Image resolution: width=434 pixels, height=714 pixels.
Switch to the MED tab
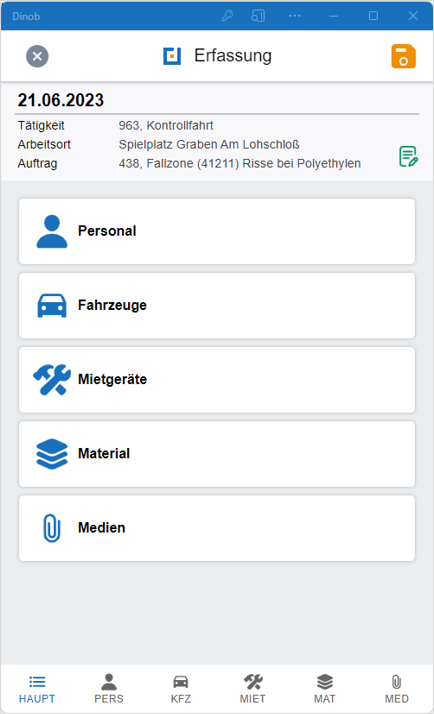point(397,689)
